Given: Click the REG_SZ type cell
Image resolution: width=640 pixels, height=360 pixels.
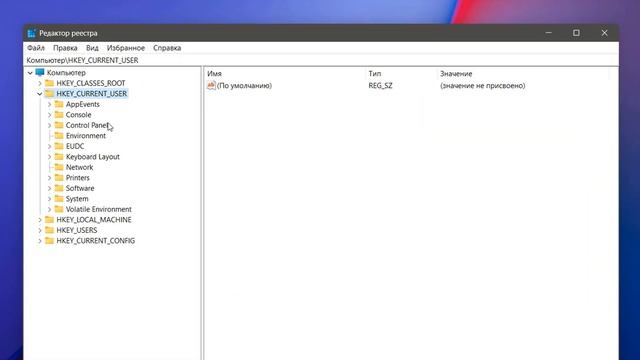Looking at the screenshot, I should point(380,86).
